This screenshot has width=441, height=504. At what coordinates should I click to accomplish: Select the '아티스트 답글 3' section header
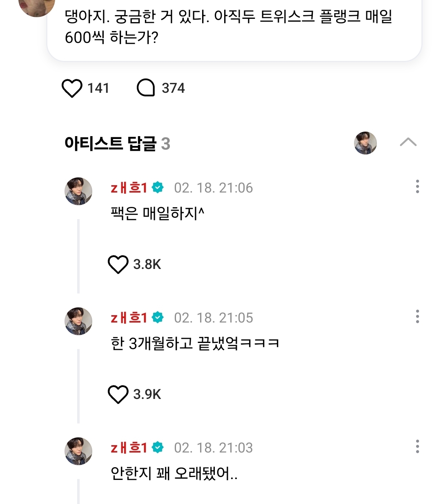[x=117, y=143]
